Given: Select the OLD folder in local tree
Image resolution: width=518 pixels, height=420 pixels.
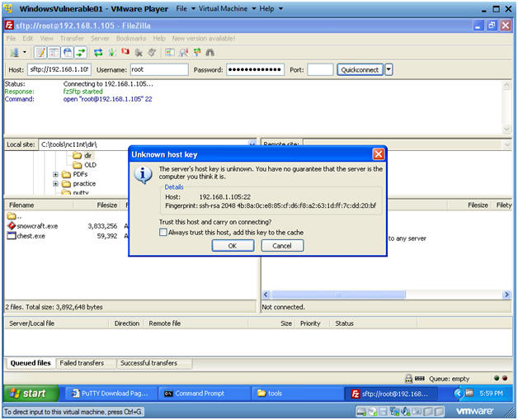Looking at the screenshot, I should 85,164.
